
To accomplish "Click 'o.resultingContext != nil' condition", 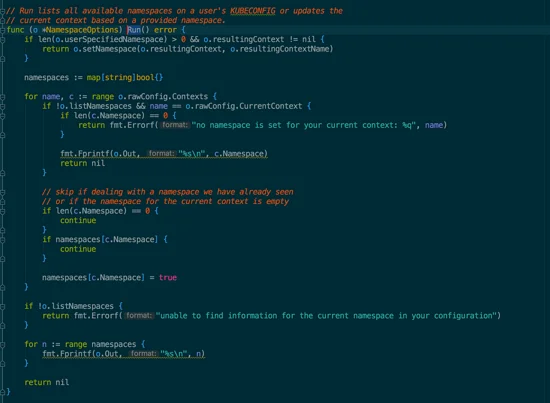I will click(260, 39).
